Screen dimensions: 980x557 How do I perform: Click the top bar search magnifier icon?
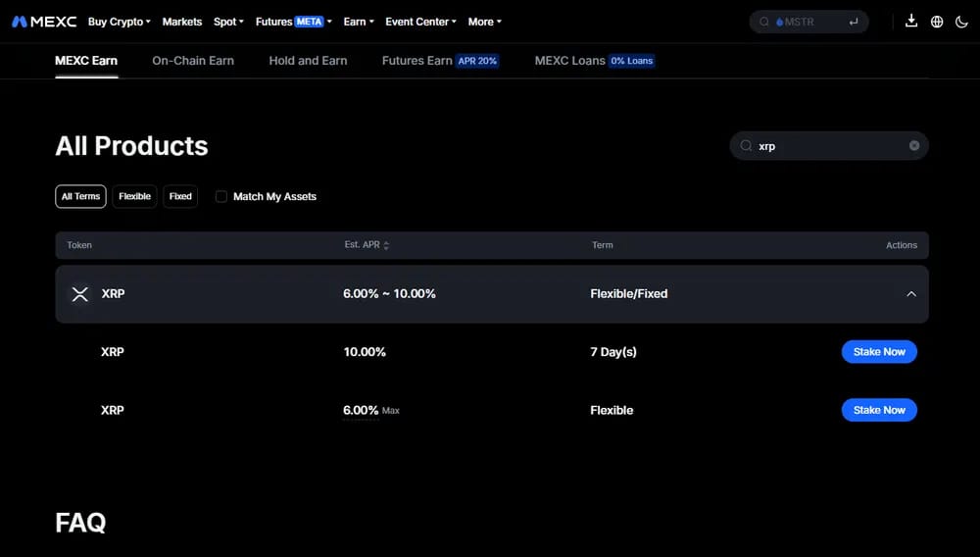point(763,22)
